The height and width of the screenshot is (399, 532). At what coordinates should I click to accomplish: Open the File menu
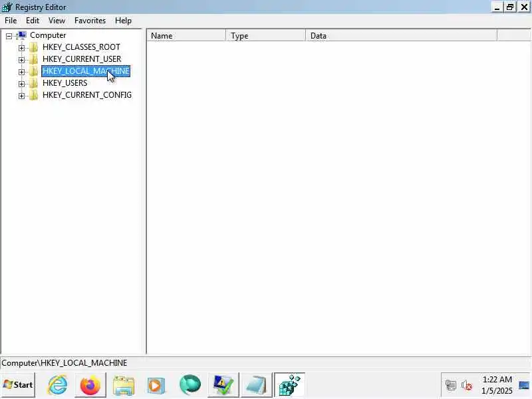point(11,21)
